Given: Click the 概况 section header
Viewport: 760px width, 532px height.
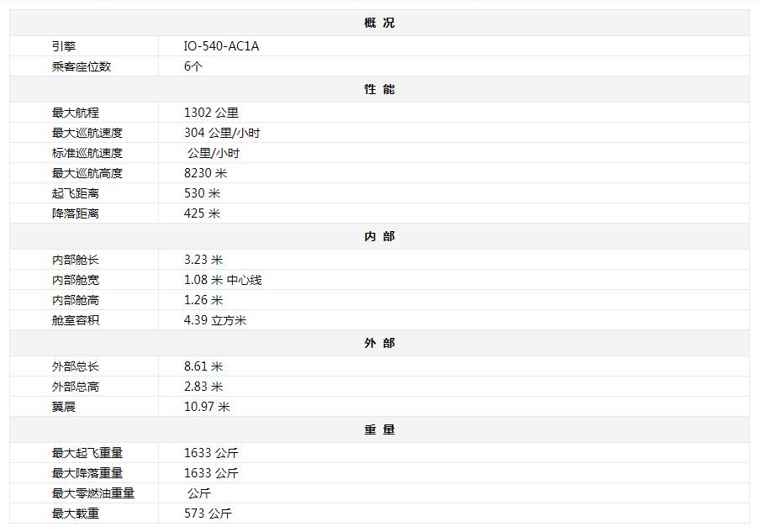Looking at the screenshot, I should click(379, 23).
